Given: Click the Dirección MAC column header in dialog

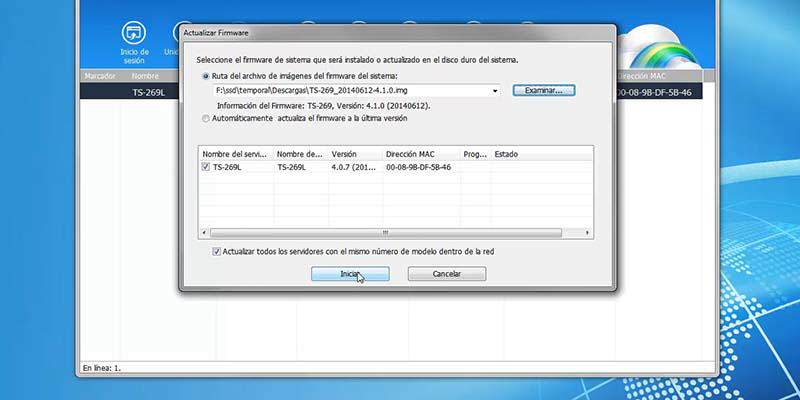Looking at the screenshot, I should 422,154.
